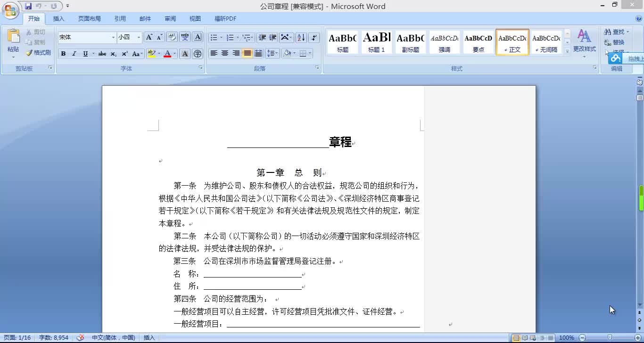Apply strikethrough formatting to text
The width and height of the screenshot is (644, 343).
(x=102, y=54)
